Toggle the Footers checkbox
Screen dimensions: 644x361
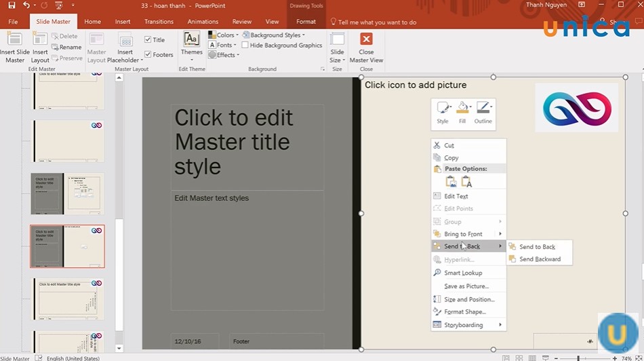[148, 55]
